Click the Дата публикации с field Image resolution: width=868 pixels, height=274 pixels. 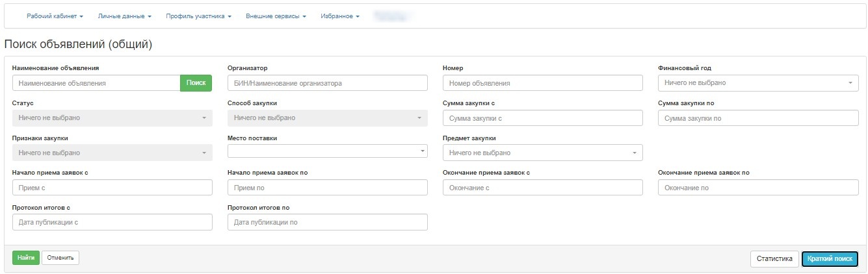click(112, 222)
